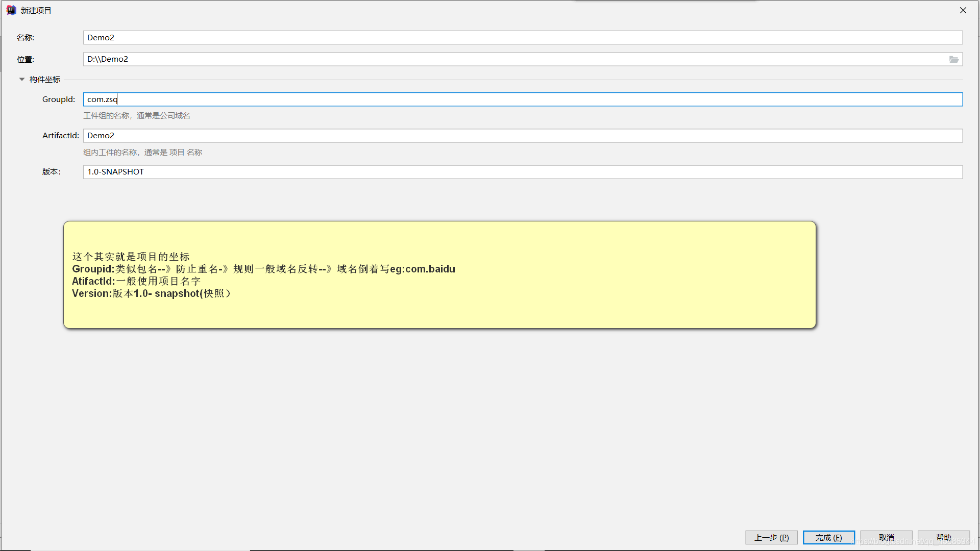Click the 位置: label
This screenshot has width=980, height=551.
(x=26, y=60)
